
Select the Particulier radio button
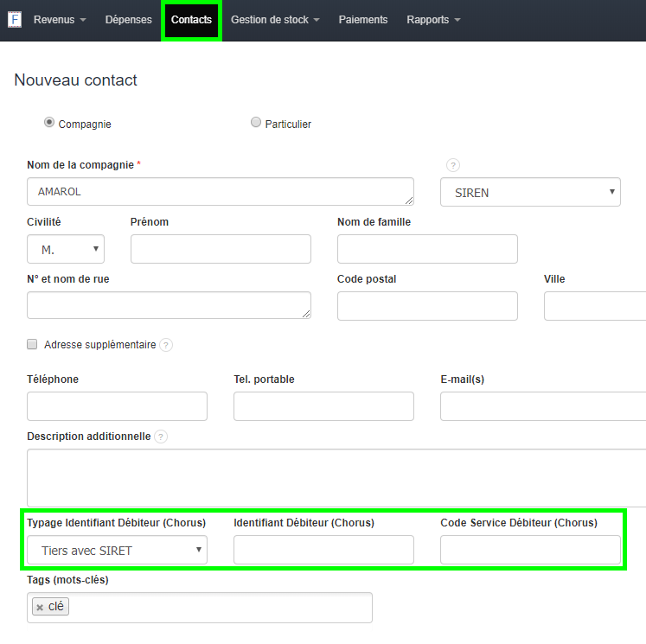click(x=256, y=123)
